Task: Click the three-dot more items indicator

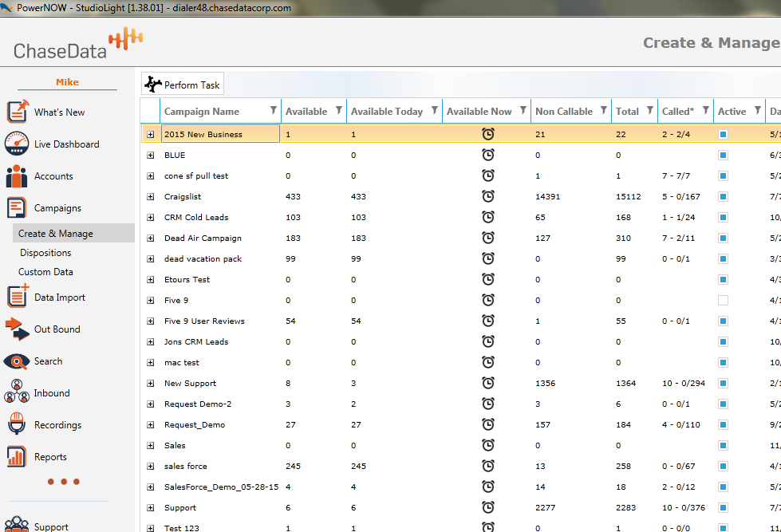Action: click(x=63, y=482)
